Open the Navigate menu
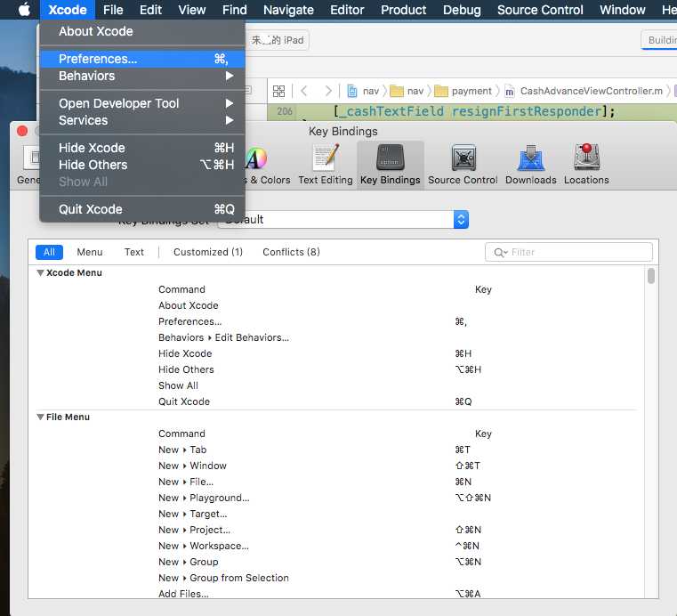The image size is (677, 616). (288, 10)
